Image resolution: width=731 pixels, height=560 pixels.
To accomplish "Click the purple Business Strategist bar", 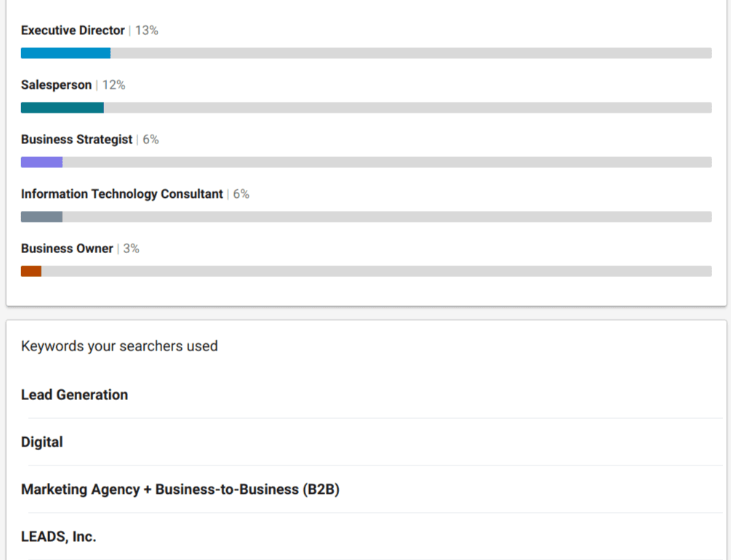I will (x=41, y=162).
